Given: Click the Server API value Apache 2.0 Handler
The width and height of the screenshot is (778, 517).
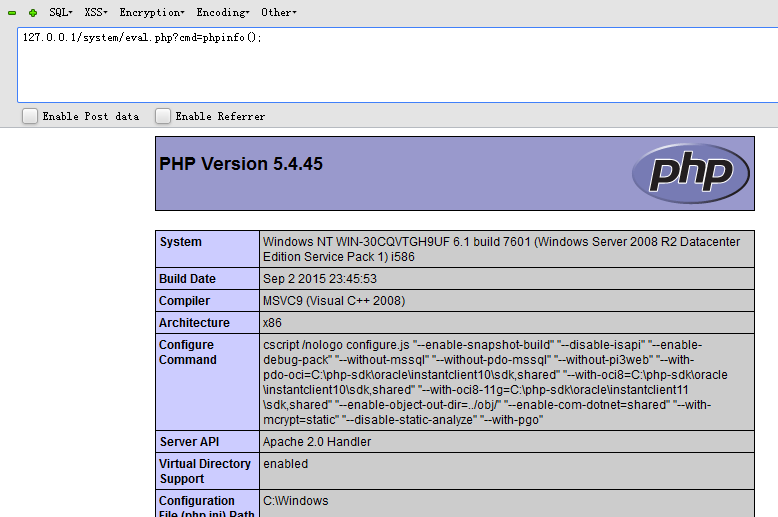Looking at the screenshot, I should point(317,442).
